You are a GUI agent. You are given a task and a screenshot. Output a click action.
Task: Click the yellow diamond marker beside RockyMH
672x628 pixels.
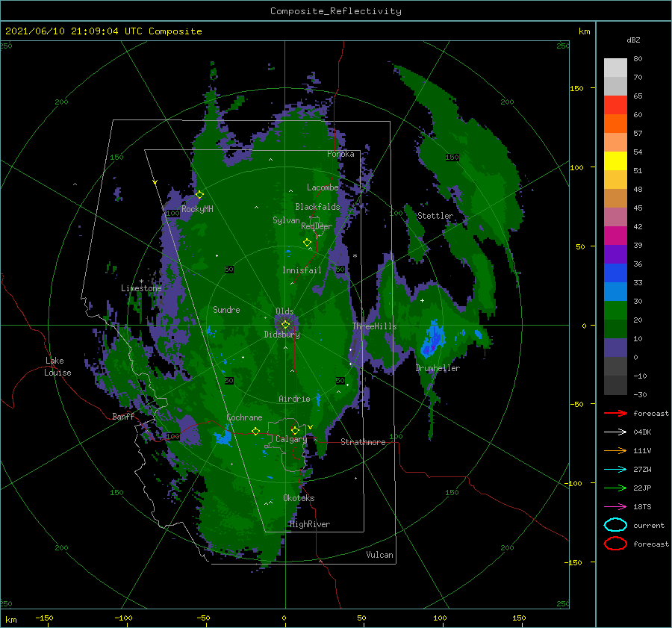(199, 195)
